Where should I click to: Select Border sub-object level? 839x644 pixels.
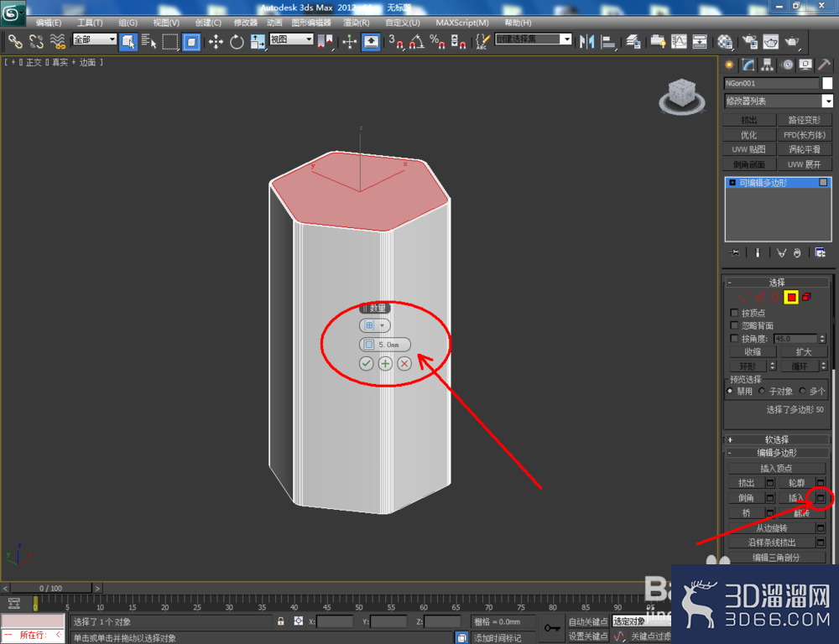[x=774, y=297]
